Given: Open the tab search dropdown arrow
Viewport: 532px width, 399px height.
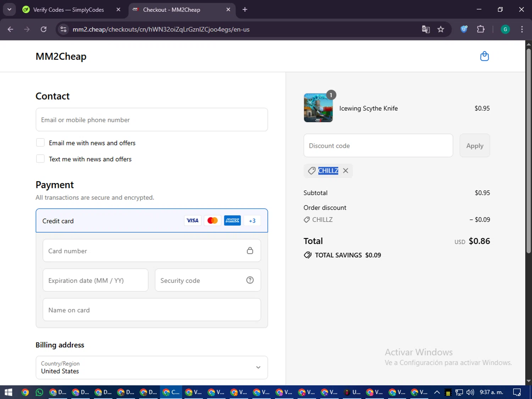Looking at the screenshot, I should tap(9, 10).
